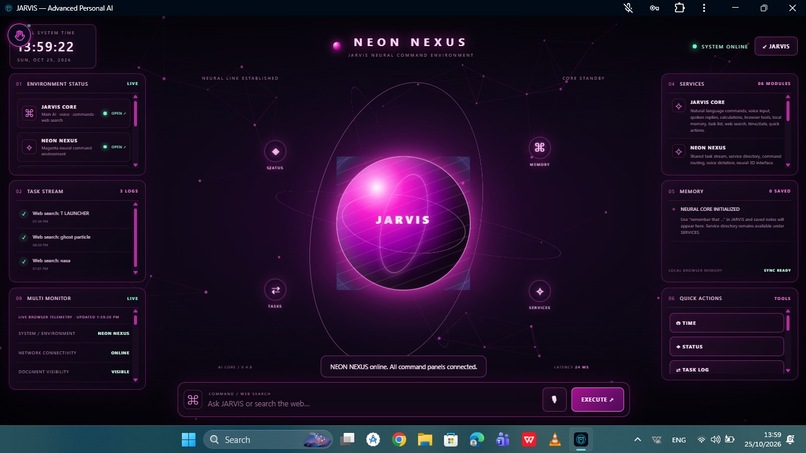Click the Services panel scroll up arrow
Viewport: 806px width, 453px height.
tap(788, 97)
